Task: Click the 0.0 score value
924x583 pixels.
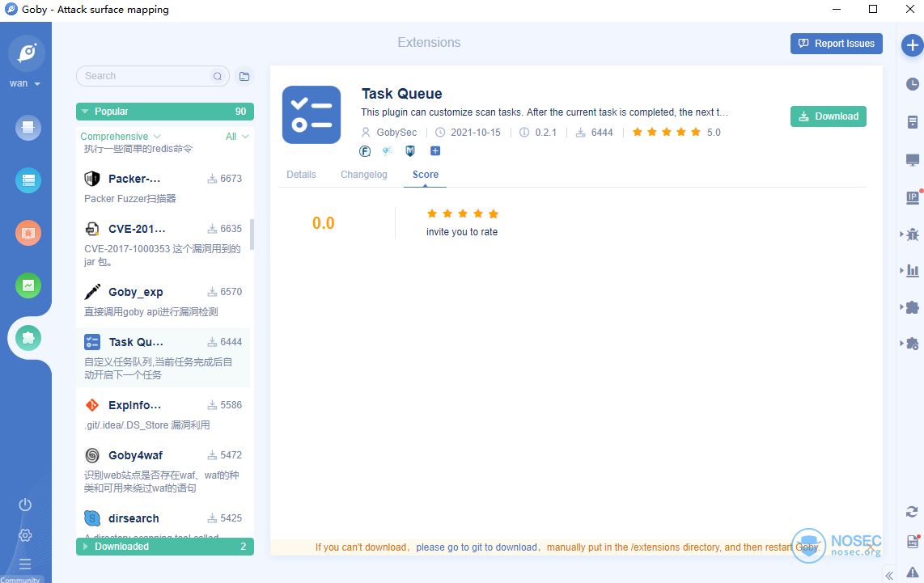Action: pyautogui.click(x=323, y=223)
